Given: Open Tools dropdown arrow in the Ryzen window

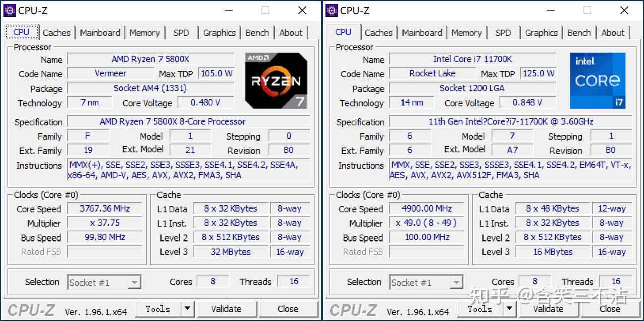Looking at the screenshot, I should pos(187,309).
